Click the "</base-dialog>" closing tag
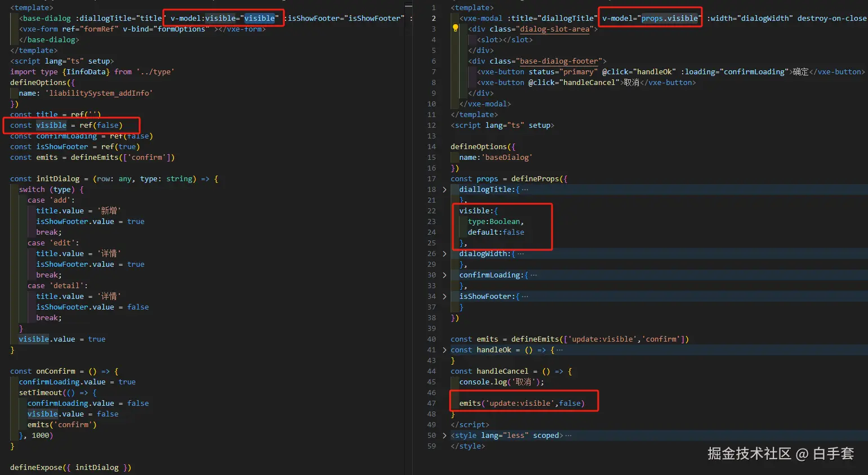The width and height of the screenshot is (868, 475). tap(49, 40)
